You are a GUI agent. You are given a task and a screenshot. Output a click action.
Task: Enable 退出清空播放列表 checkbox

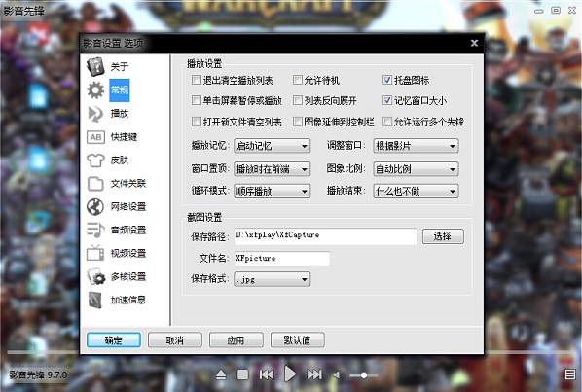pos(197,80)
